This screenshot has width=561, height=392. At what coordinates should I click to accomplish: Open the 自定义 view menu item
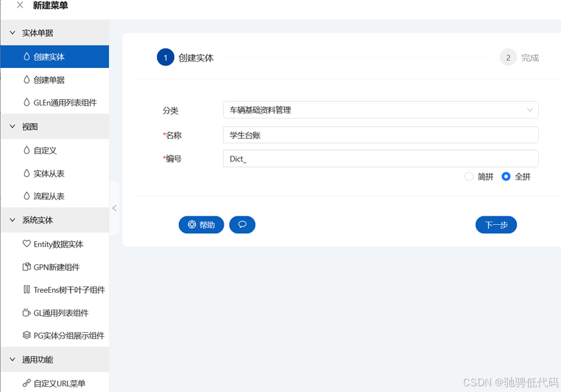coord(54,150)
